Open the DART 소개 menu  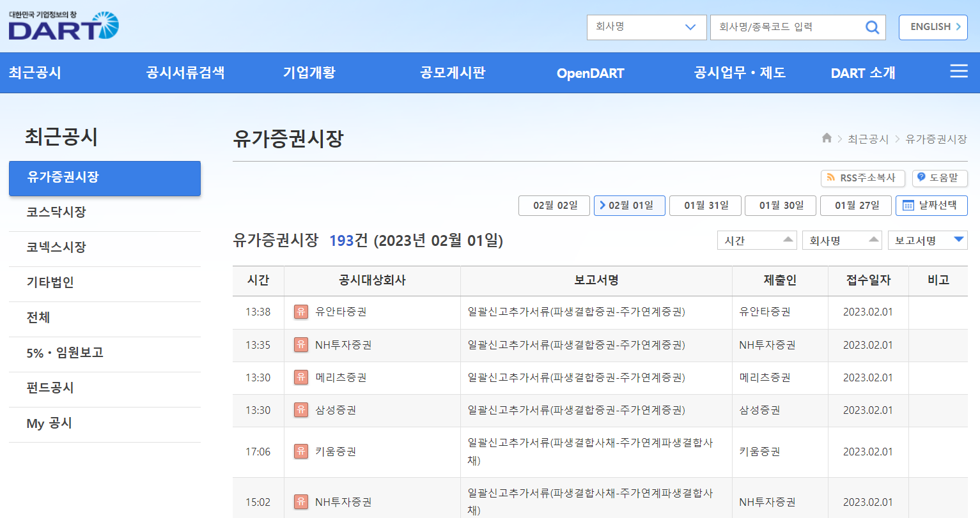click(863, 73)
